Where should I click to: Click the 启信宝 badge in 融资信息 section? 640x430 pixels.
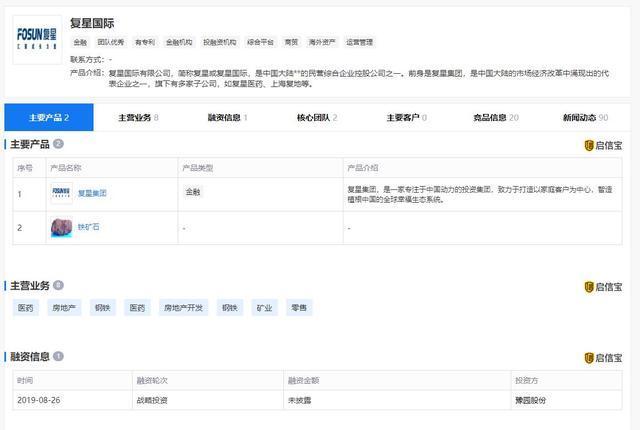point(603,358)
